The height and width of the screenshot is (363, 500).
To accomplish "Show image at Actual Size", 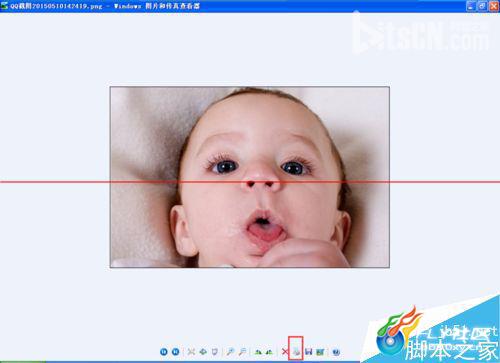I will click(x=203, y=352).
